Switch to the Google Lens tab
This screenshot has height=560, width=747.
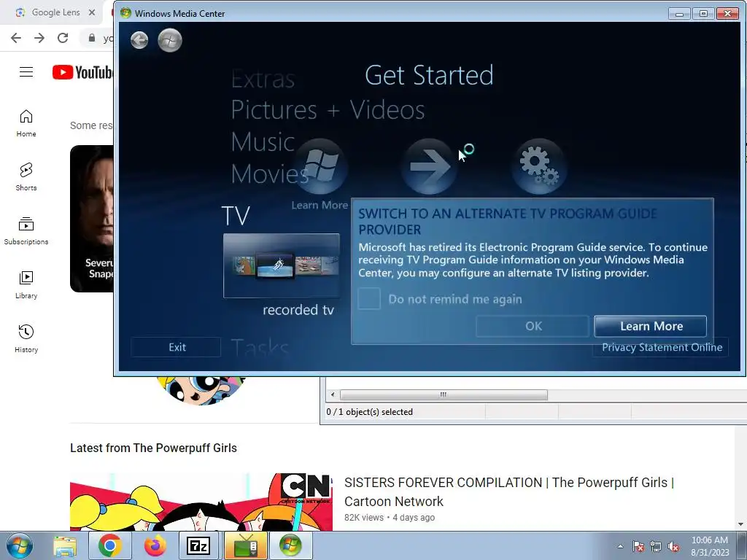point(55,12)
